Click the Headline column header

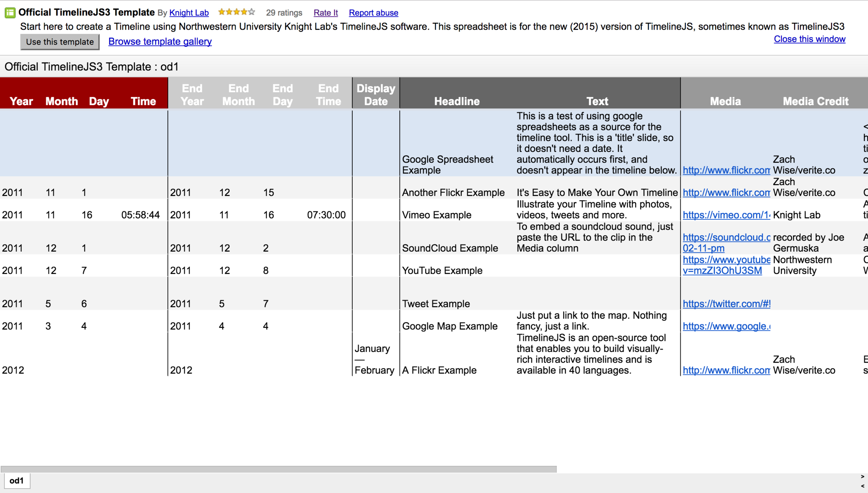click(x=456, y=101)
